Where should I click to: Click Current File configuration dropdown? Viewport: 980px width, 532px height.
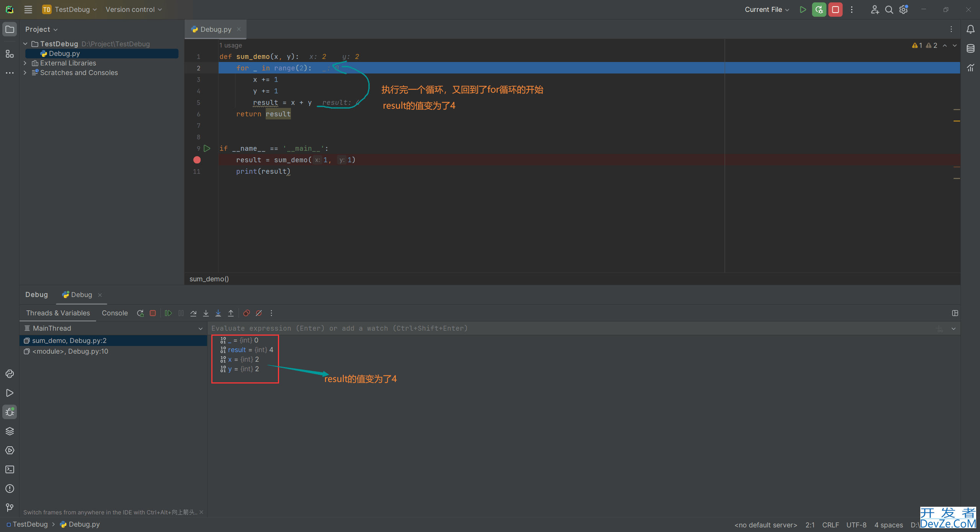pyautogui.click(x=766, y=9)
